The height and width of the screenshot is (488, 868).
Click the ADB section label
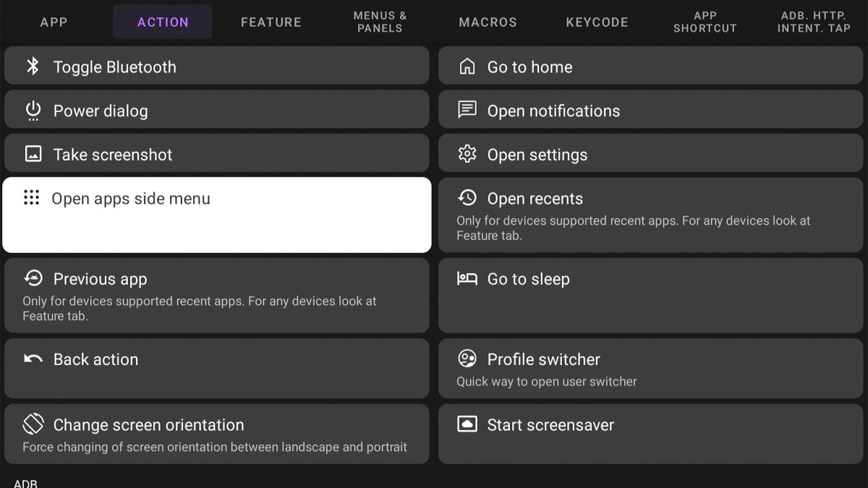(x=25, y=484)
